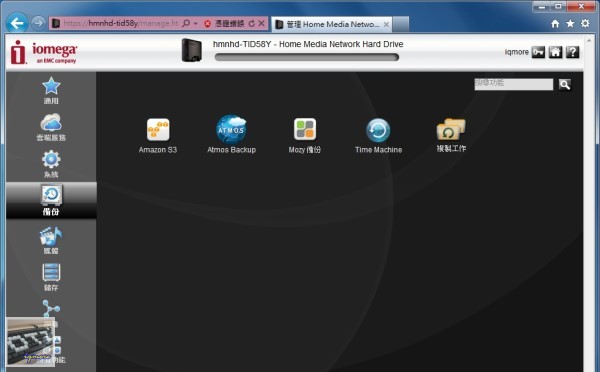Screen dimensions: 600x372
Task: Click the page scrollbar up arrow
Action: pyautogui.click(x=589, y=41)
